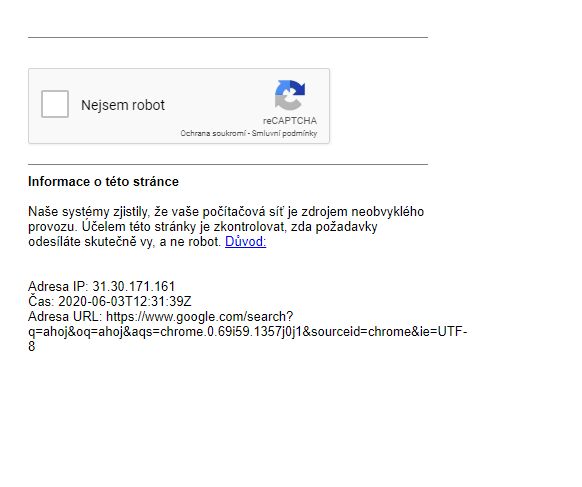Check the 'Nejsem robot' checkbox
582x487 pixels.
[x=55, y=104]
